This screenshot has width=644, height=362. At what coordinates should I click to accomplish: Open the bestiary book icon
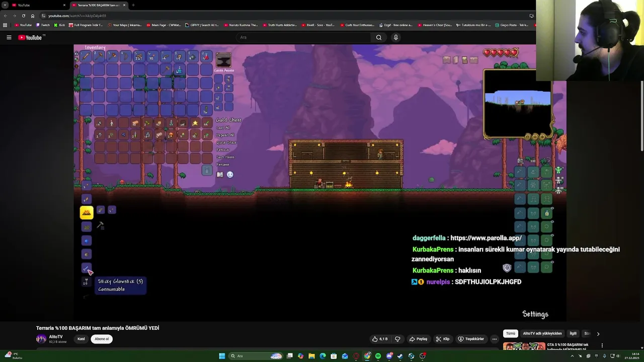click(x=220, y=174)
